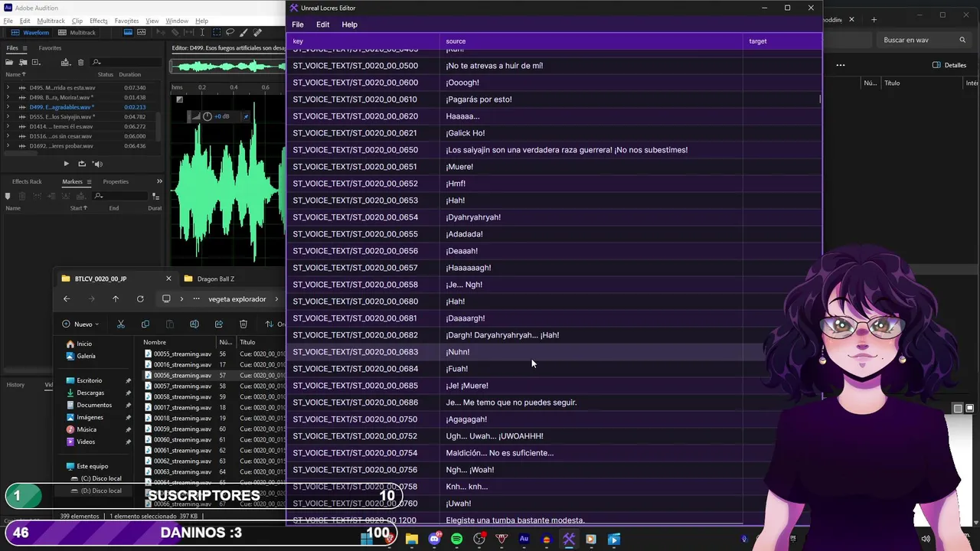This screenshot has height=551, width=980.
Task: Open Files panel hamburger menu
Action: 23,48
